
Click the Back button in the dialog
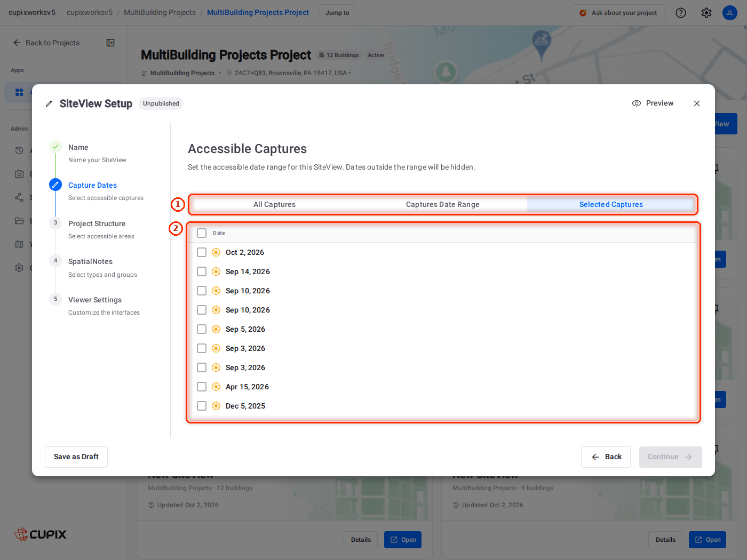[x=606, y=457]
